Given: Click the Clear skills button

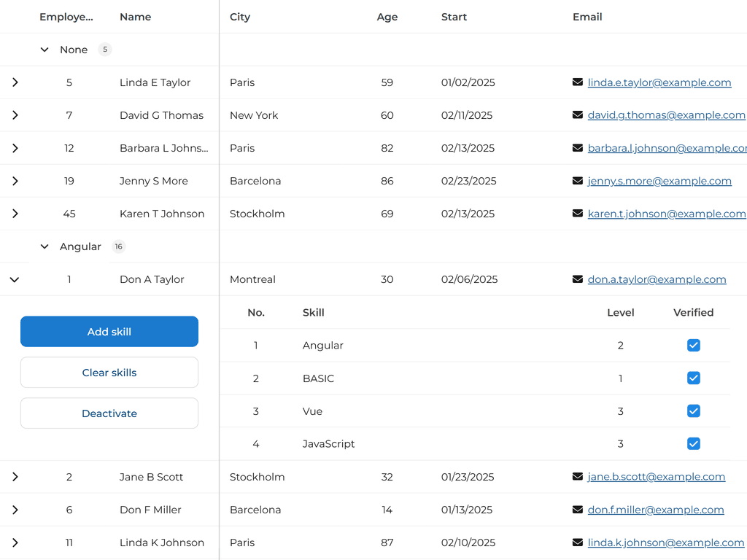Looking at the screenshot, I should point(109,372).
